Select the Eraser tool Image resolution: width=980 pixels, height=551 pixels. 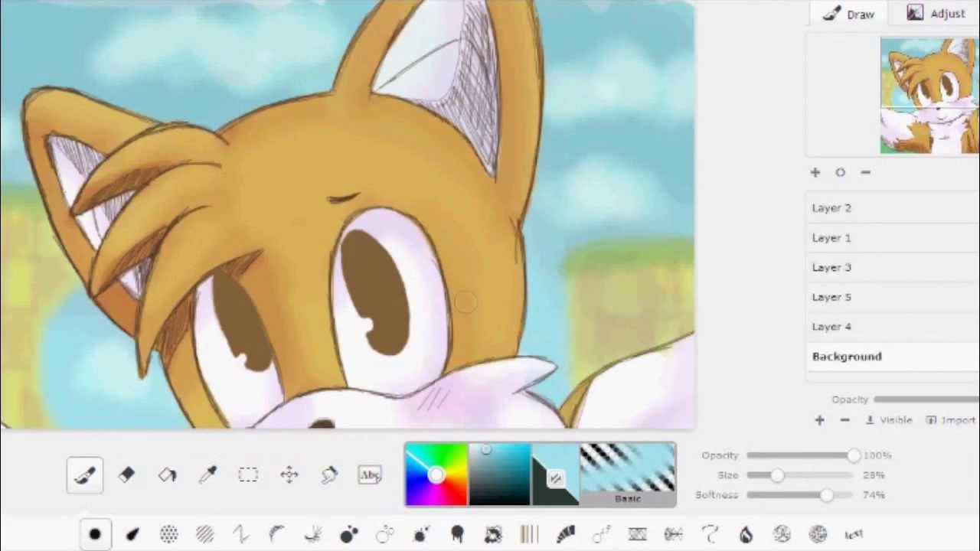(126, 475)
